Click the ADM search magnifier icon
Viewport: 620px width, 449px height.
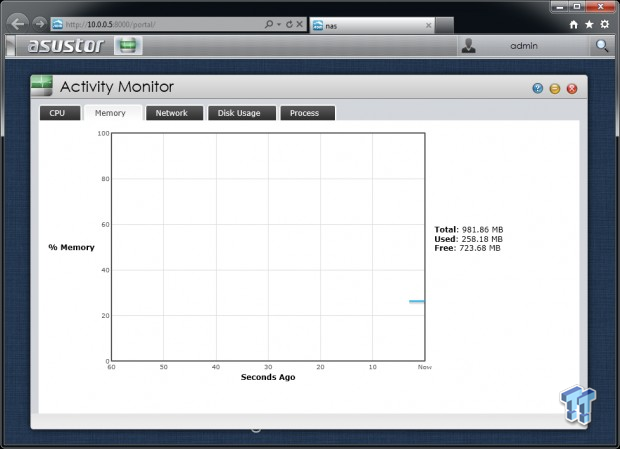click(602, 46)
